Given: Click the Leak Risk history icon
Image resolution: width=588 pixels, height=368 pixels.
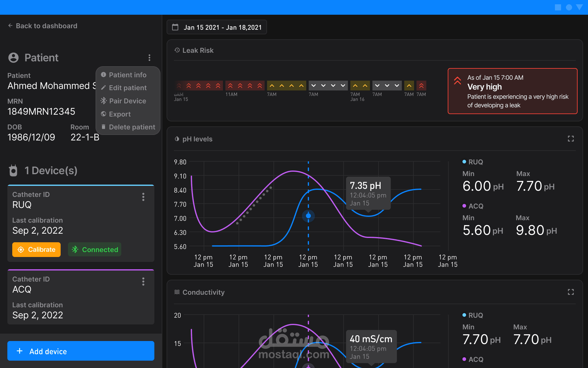Looking at the screenshot, I should [177, 50].
